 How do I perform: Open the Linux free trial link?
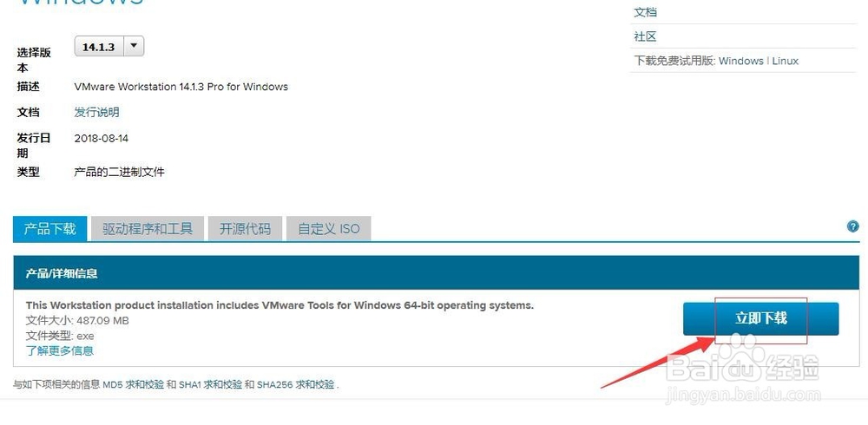coord(785,61)
